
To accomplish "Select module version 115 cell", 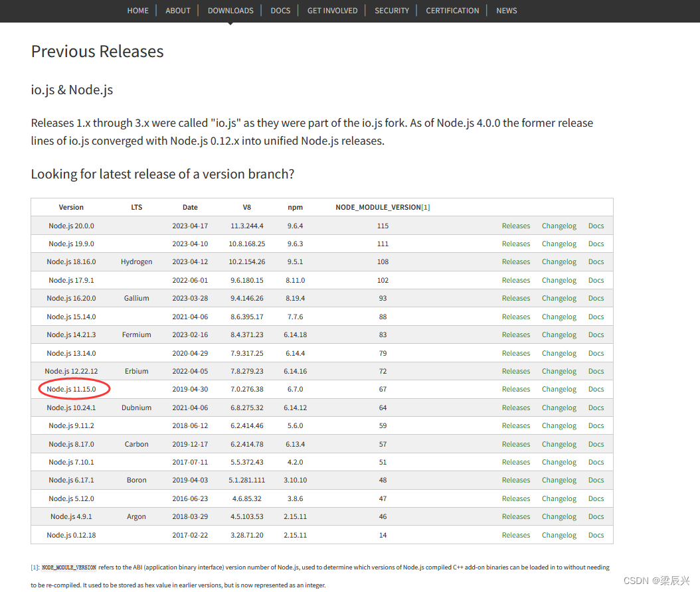I will point(383,226).
